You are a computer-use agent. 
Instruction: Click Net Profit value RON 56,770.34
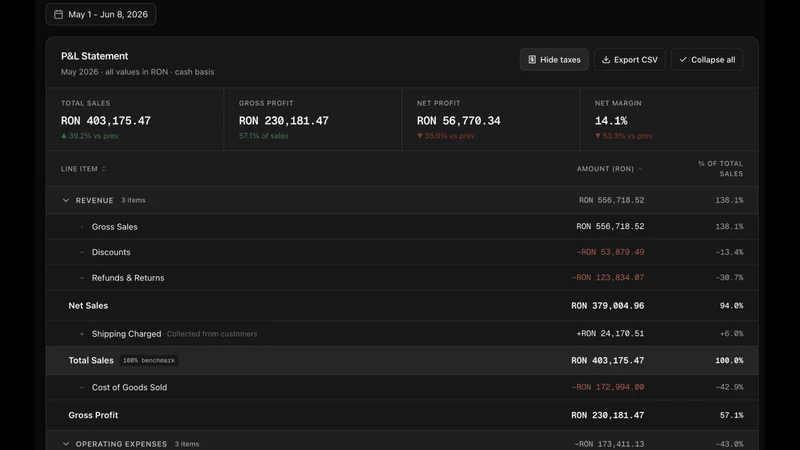[x=459, y=121]
